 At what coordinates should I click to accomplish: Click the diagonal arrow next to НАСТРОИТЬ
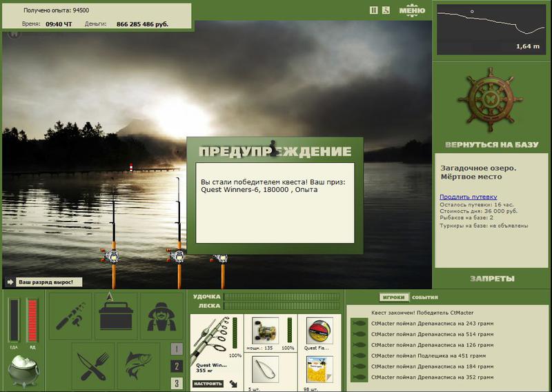coord(233,384)
